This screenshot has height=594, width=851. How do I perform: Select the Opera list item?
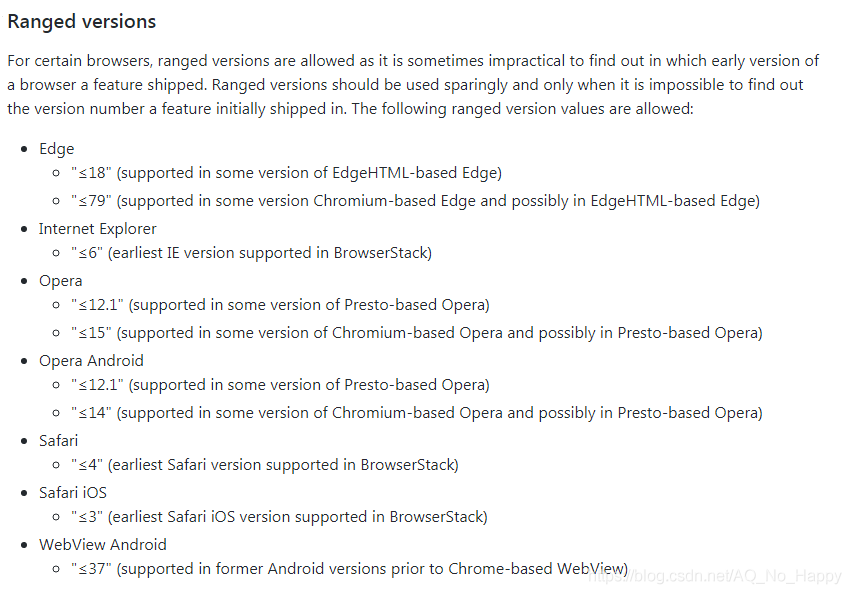(61, 281)
